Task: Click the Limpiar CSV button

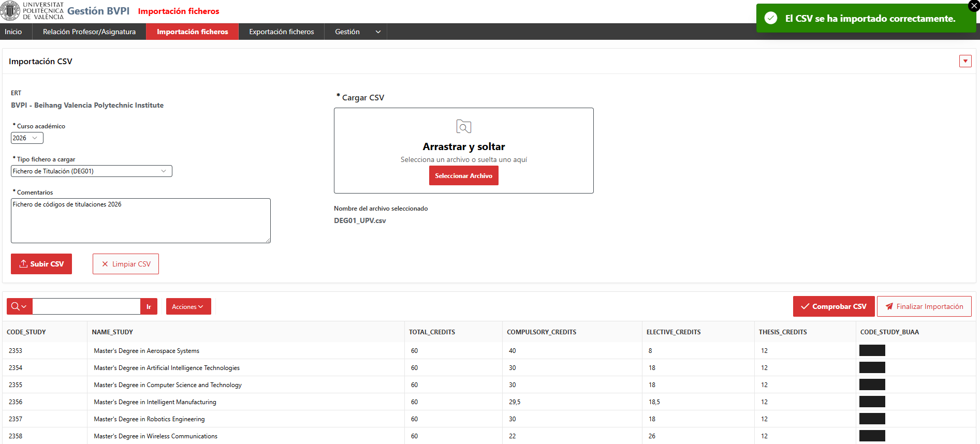Action: [x=126, y=264]
